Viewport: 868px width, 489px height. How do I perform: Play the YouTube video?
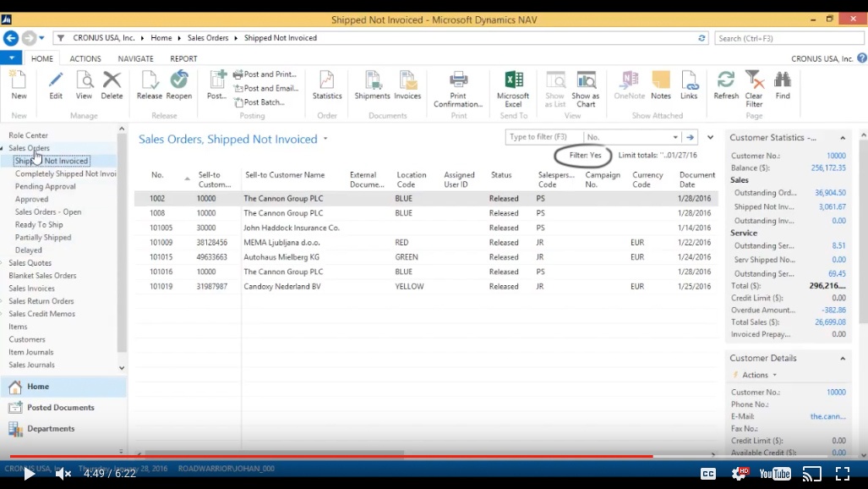pos(29,474)
